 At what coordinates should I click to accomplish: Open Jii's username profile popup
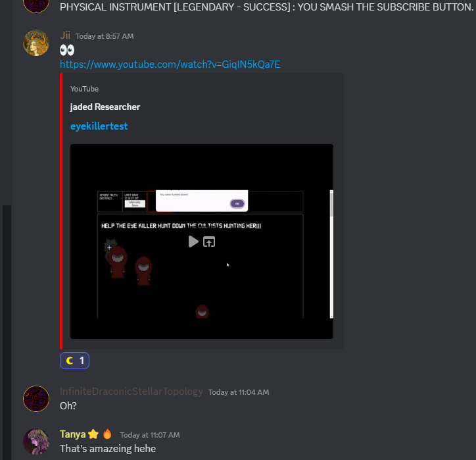click(x=65, y=36)
